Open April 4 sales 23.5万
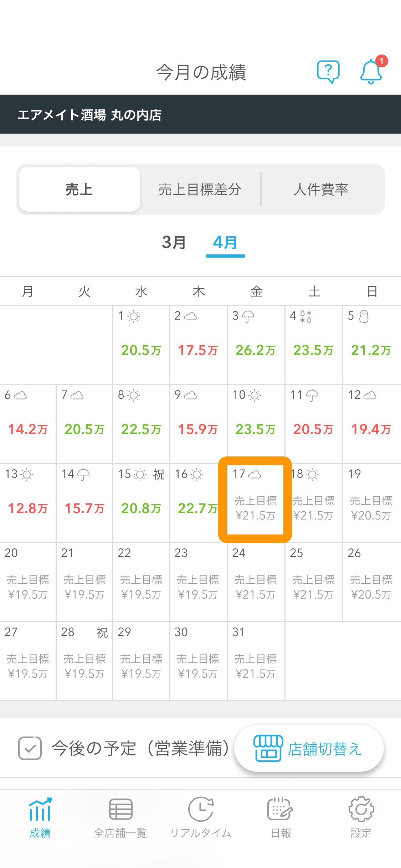 pyautogui.click(x=313, y=350)
